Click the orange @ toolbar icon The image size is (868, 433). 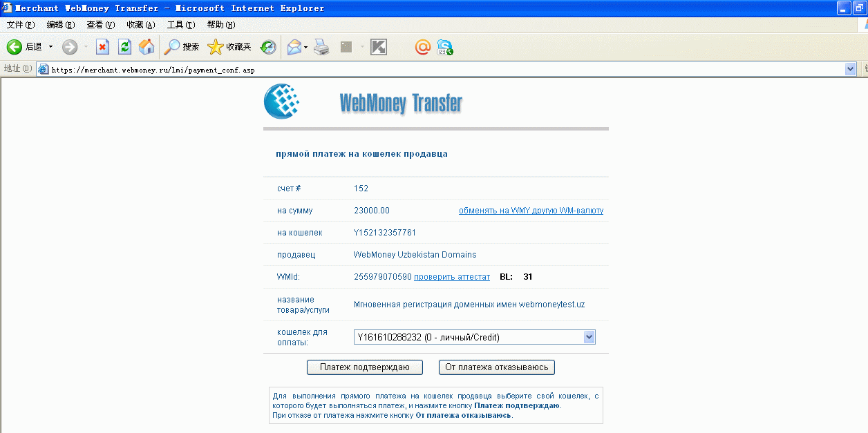423,47
